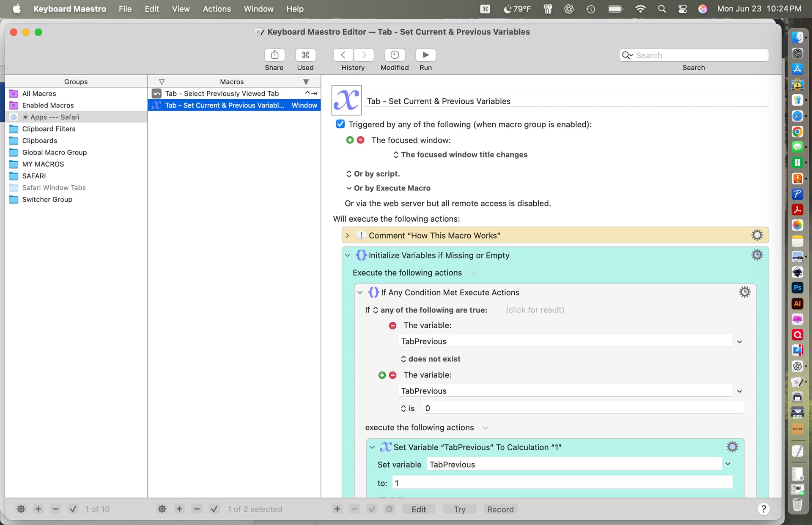Open the Edit menu

click(151, 9)
